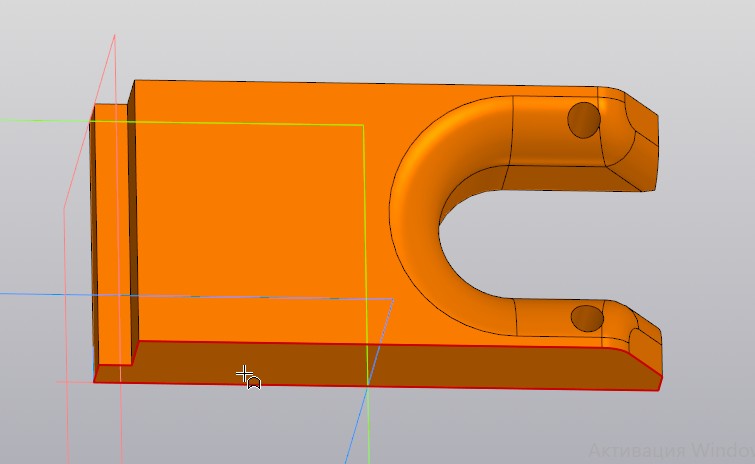Screen dimensions: 755x464
Task: Select the narrow raised step face at left end
Action: (x=112, y=236)
